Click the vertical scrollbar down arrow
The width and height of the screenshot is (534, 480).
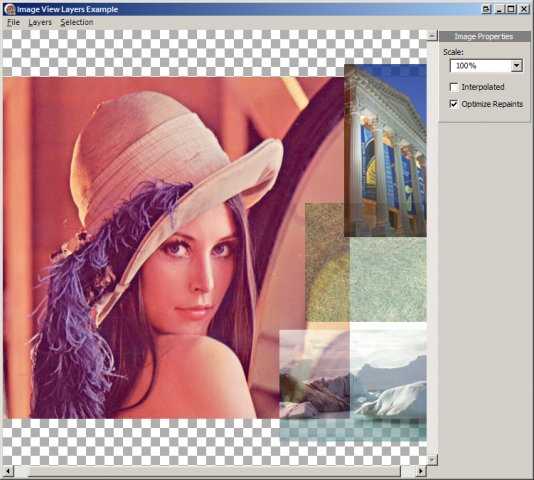coord(432,460)
